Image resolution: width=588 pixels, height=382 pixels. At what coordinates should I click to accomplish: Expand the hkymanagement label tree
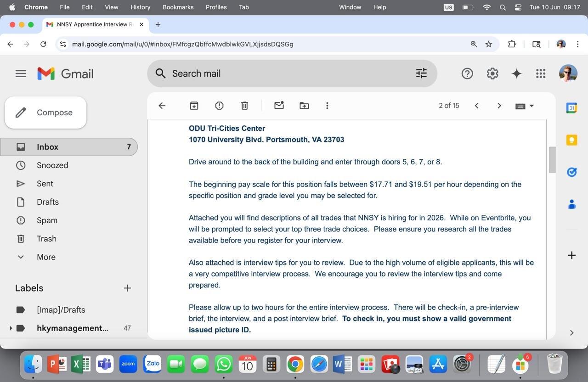(x=11, y=328)
